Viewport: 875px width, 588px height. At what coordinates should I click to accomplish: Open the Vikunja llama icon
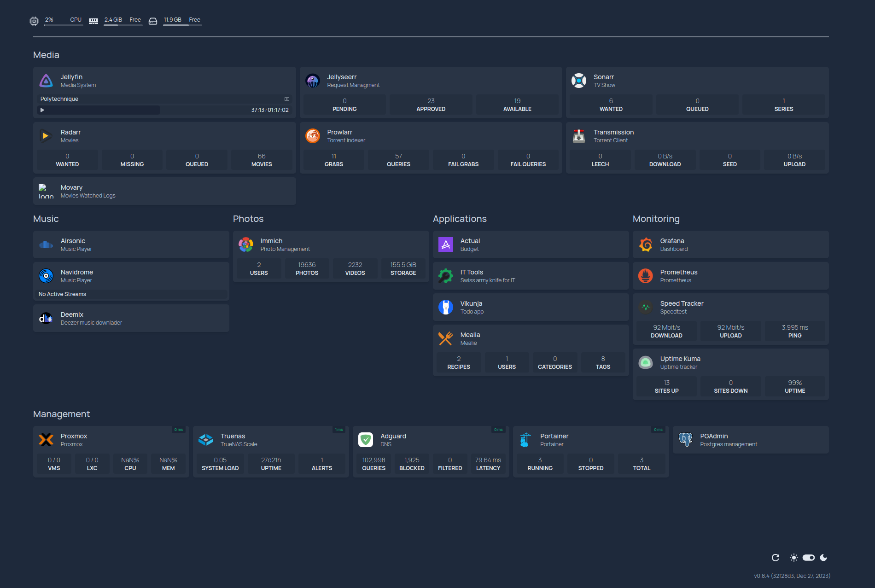[446, 307]
